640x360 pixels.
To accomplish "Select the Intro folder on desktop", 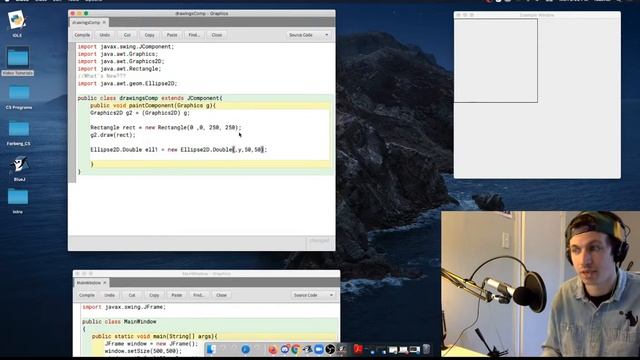I will pos(18,197).
